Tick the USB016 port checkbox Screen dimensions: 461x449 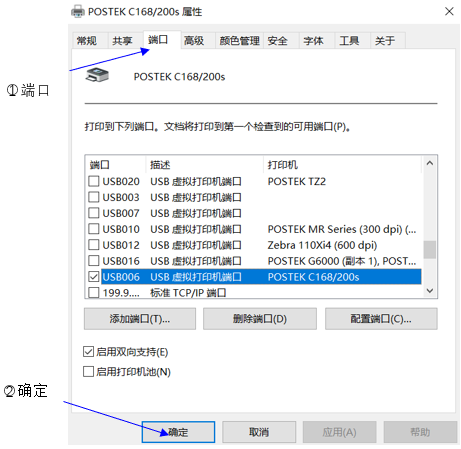click(94, 261)
